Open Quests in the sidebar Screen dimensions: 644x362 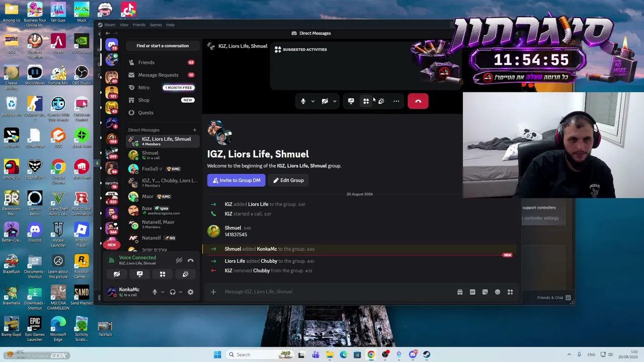pyautogui.click(x=162, y=113)
